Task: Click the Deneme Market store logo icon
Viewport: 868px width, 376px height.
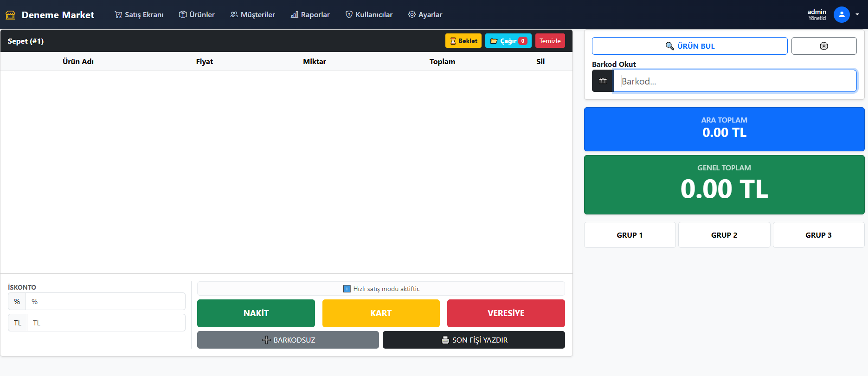Action: [10, 15]
